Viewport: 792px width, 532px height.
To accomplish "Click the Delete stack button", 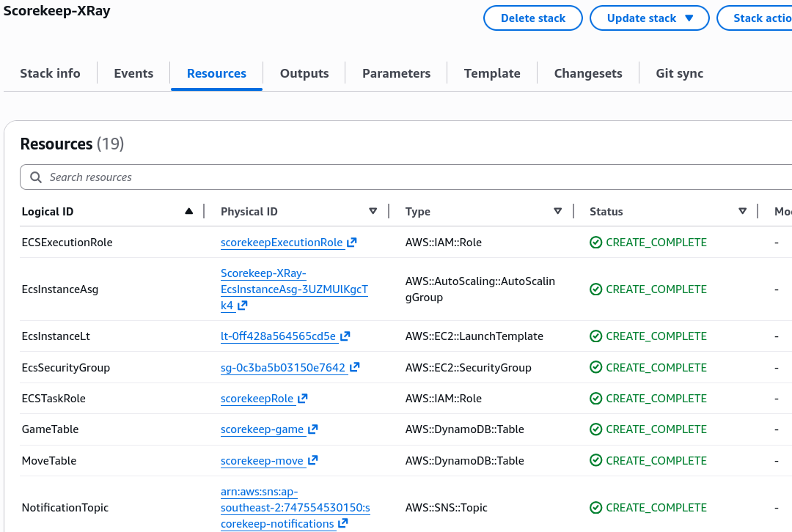I will [533, 18].
